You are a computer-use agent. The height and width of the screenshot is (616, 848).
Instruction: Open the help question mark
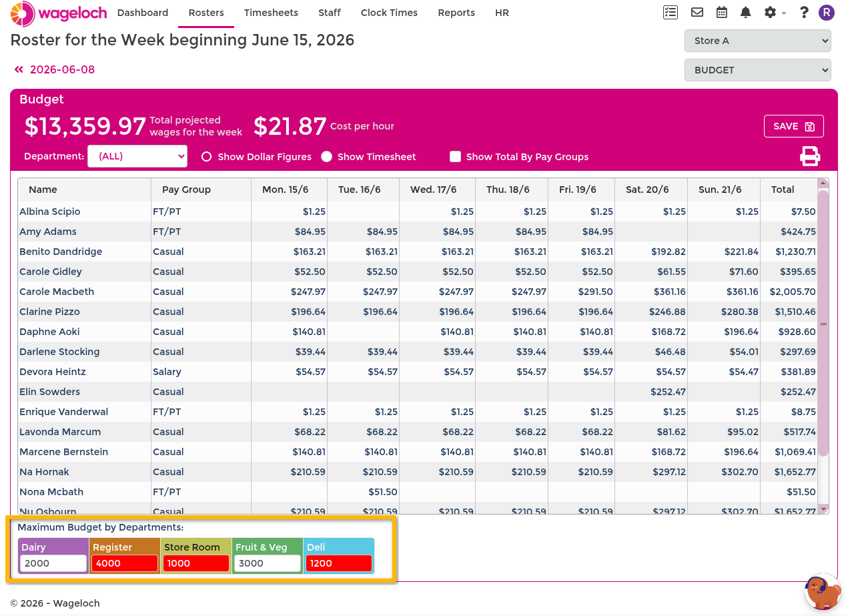(x=804, y=12)
